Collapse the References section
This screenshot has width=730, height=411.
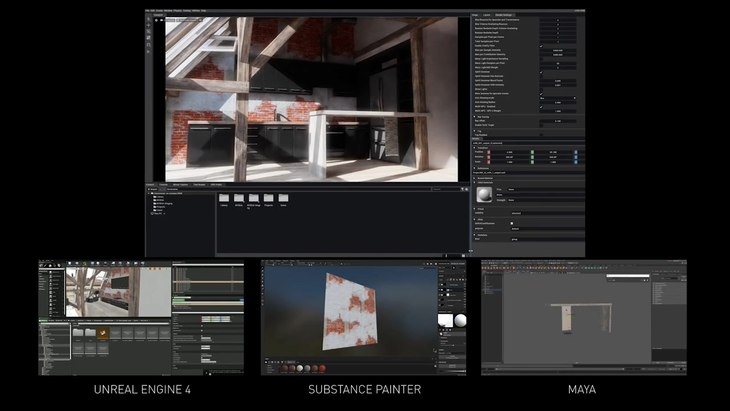(x=475, y=168)
